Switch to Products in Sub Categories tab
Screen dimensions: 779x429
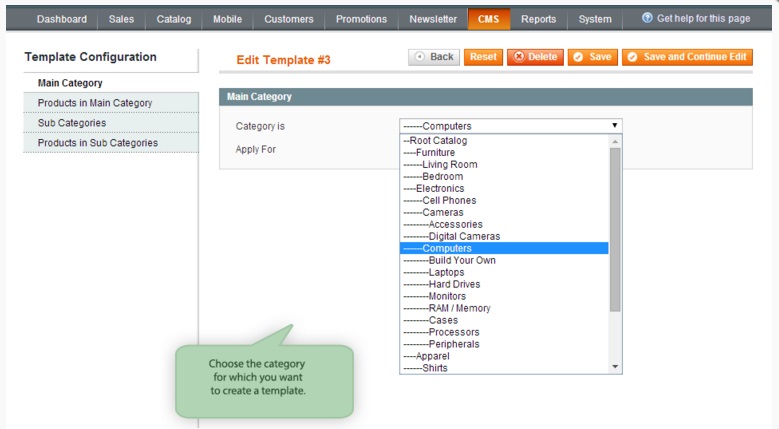(x=97, y=143)
